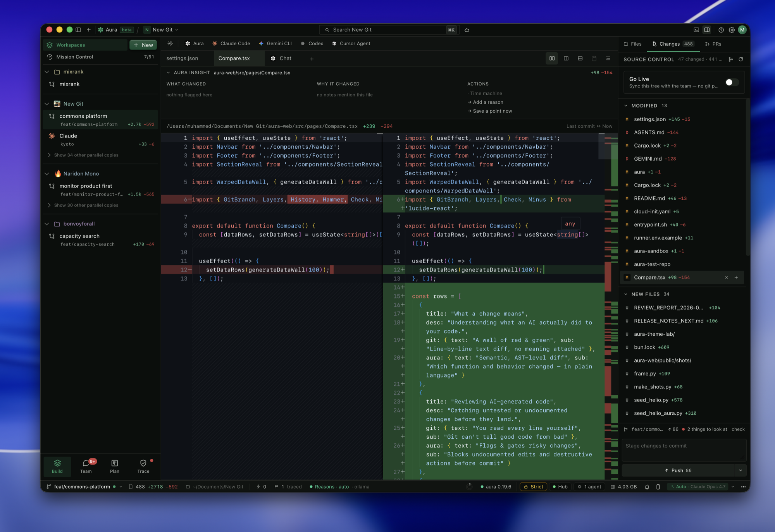This screenshot has width=775, height=532.
Task: Open the Team section
Action: [x=86, y=466]
